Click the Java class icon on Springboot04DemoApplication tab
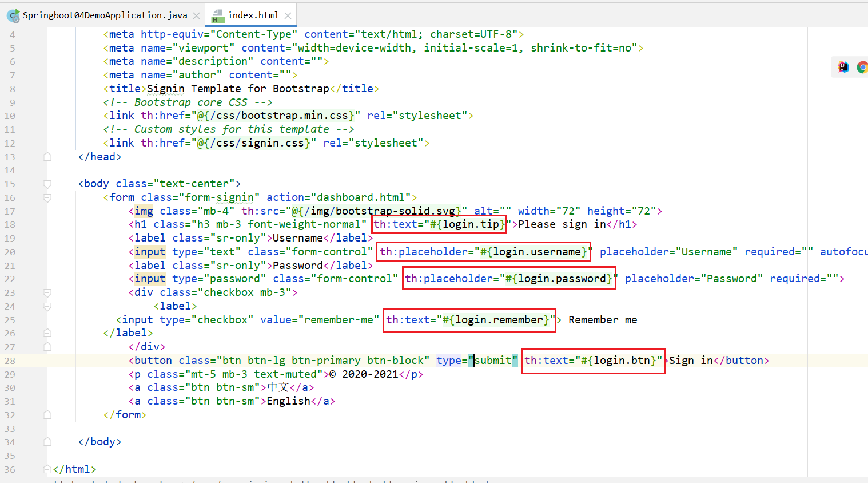 coord(13,15)
